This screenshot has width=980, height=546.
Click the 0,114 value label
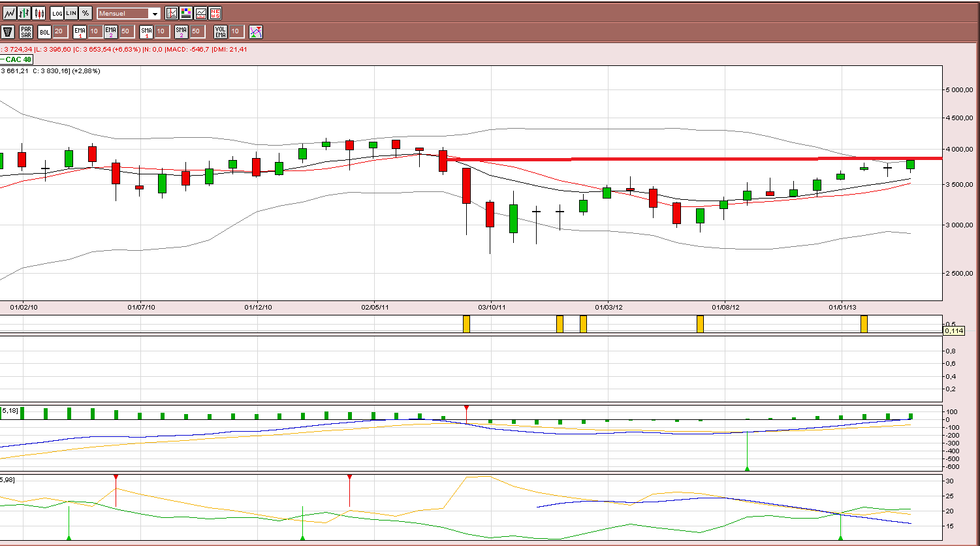(954, 330)
